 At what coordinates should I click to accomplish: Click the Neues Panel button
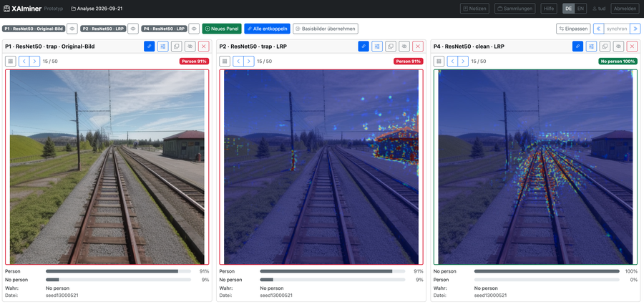(222, 29)
